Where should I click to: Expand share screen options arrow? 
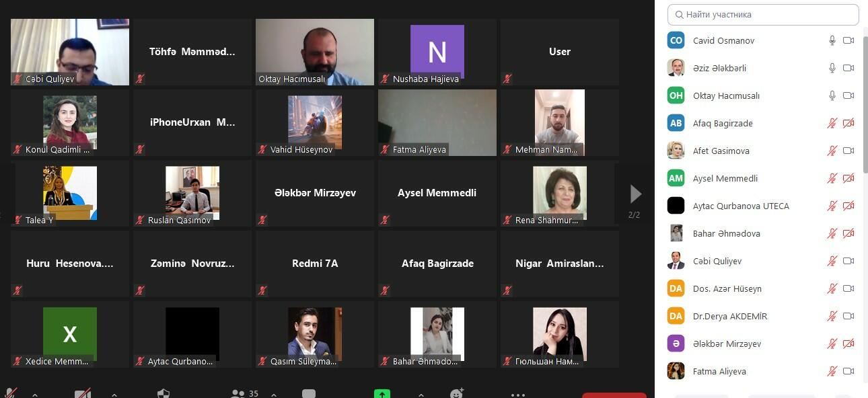click(x=421, y=395)
